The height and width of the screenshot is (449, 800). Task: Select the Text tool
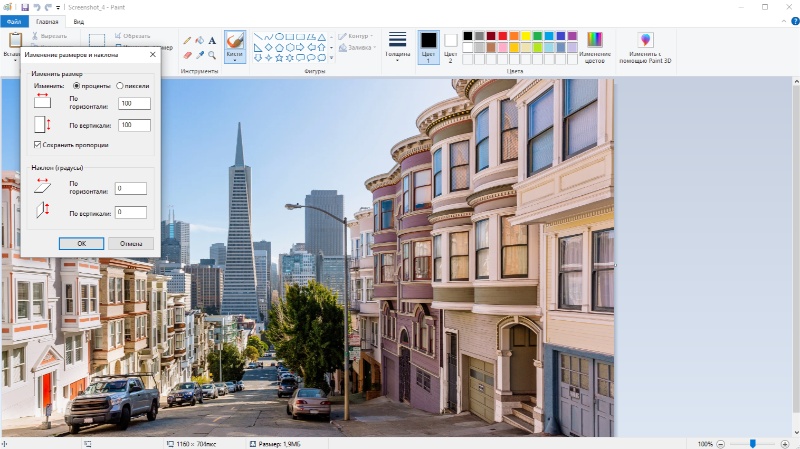[x=212, y=40]
